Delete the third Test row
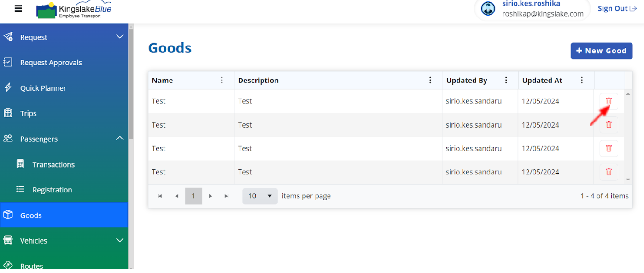The height and width of the screenshot is (273, 644). pyautogui.click(x=609, y=148)
